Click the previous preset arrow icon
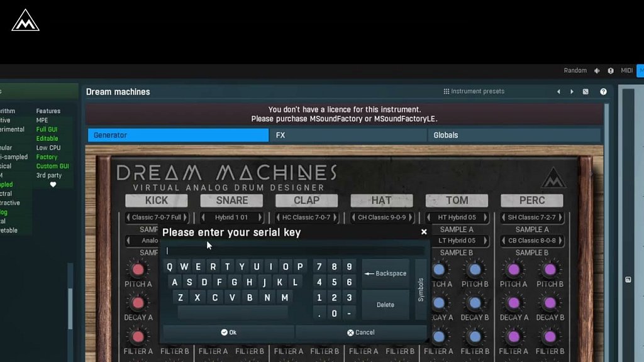 pyautogui.click(x=558, y=92)
